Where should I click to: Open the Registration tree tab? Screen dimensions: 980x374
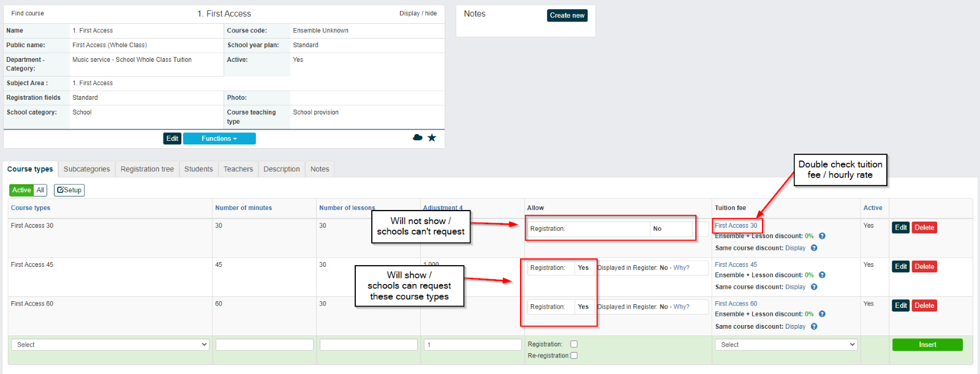(147, 169)
